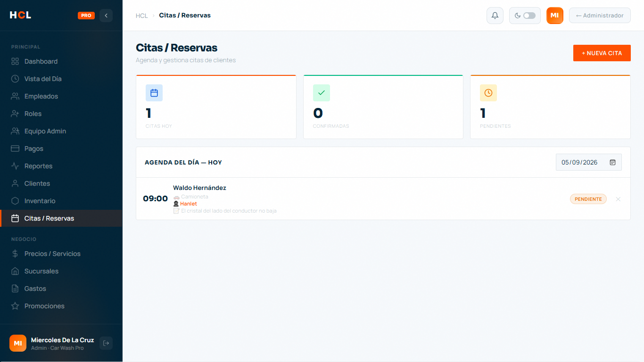Click the pulse icon beside Reportes
This screenshot has width=644, height=362.
pos(15,166)
